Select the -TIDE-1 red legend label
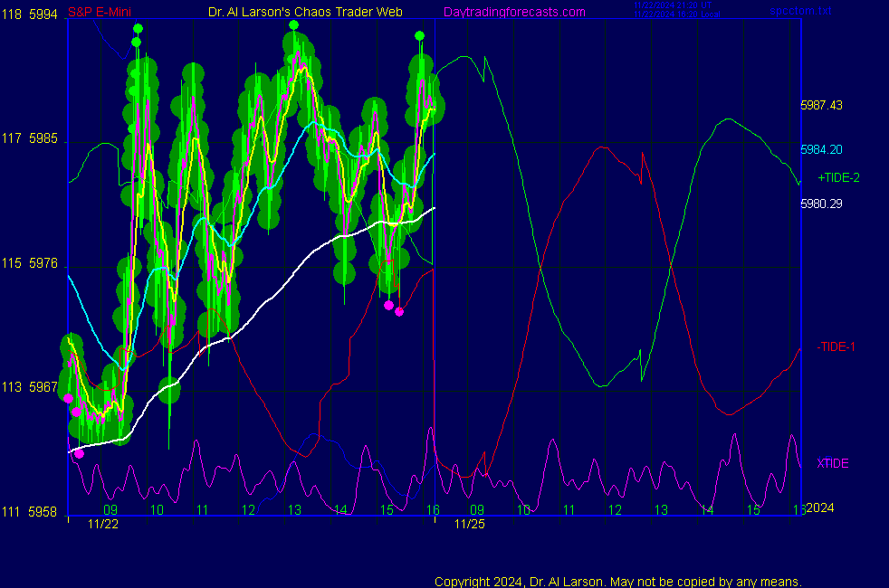Image resolution: width=889 pixels, height=588 pixels. (836, 347)
